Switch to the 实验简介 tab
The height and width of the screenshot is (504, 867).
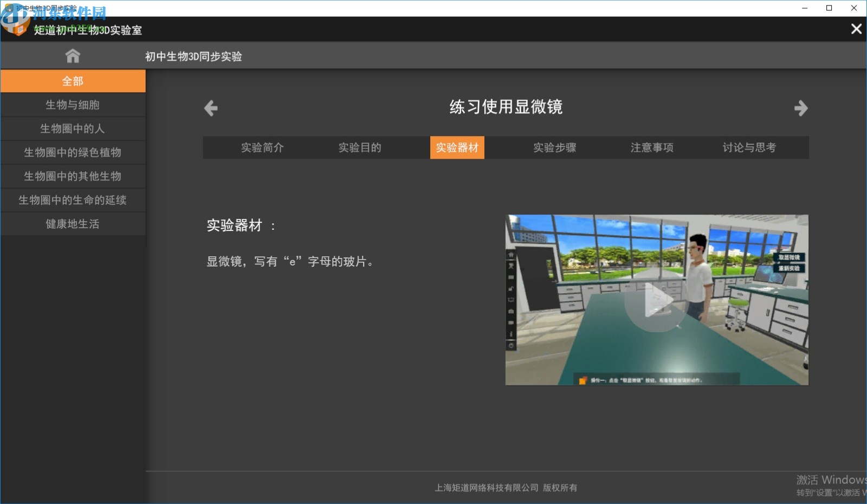point(262,148)
